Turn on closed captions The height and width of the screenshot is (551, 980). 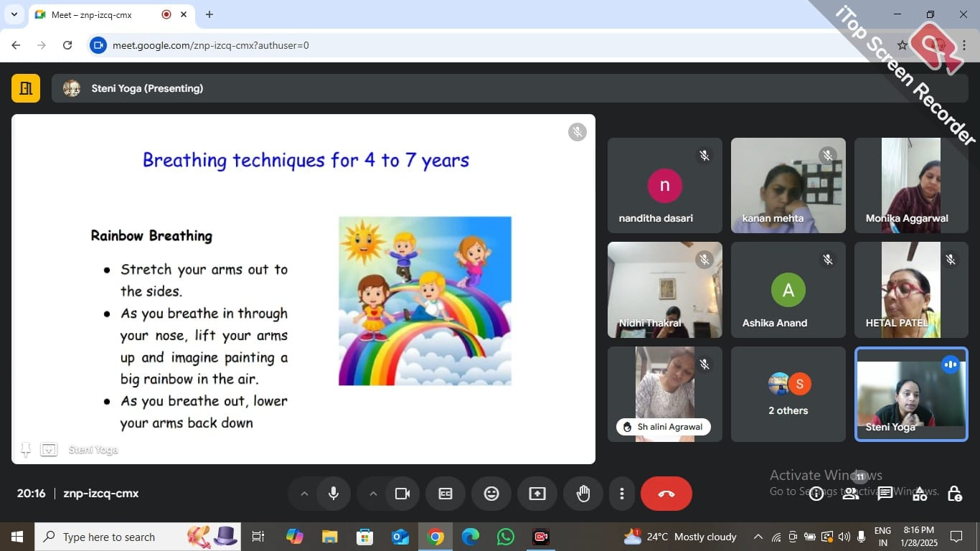[x=446, y=494]
